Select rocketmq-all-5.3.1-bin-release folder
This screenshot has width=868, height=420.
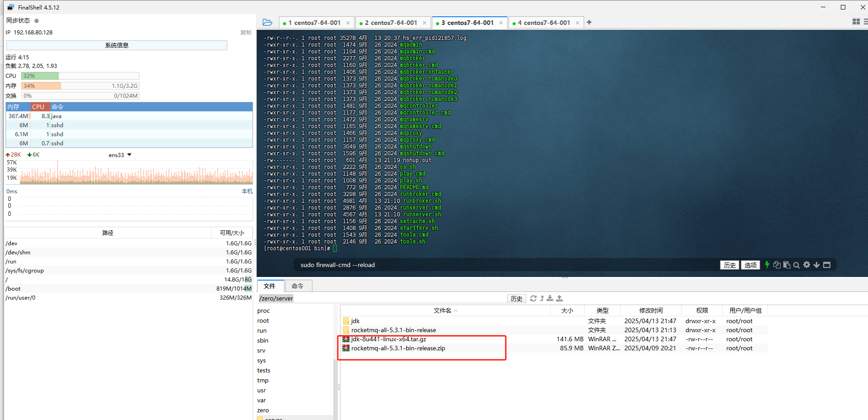point(393,330)
